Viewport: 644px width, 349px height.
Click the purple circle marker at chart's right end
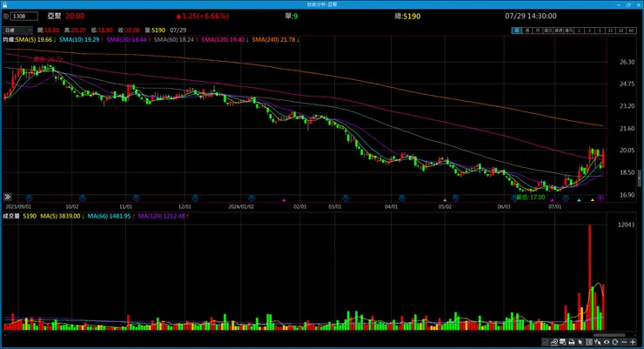[x=600, y=198]
